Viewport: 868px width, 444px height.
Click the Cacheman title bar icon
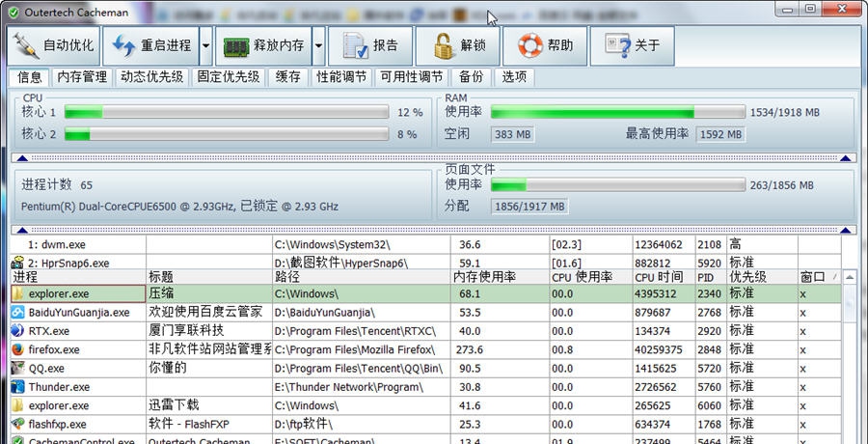tap(14, 12)
